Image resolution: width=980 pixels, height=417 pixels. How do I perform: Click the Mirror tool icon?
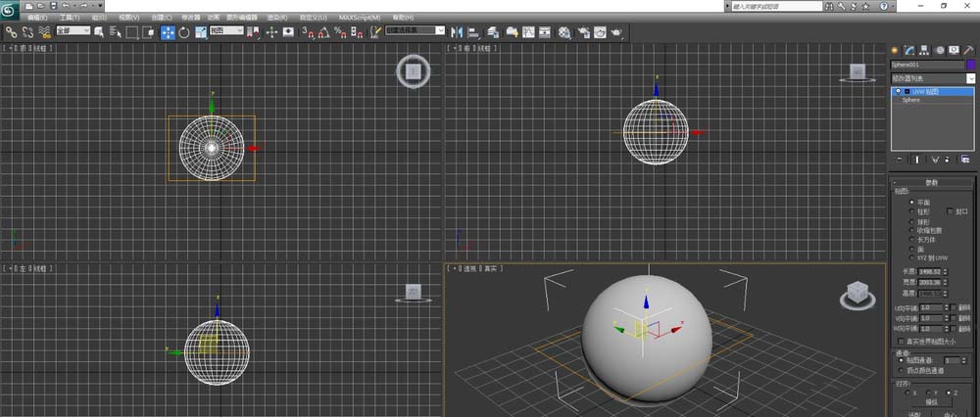[458, 32]
